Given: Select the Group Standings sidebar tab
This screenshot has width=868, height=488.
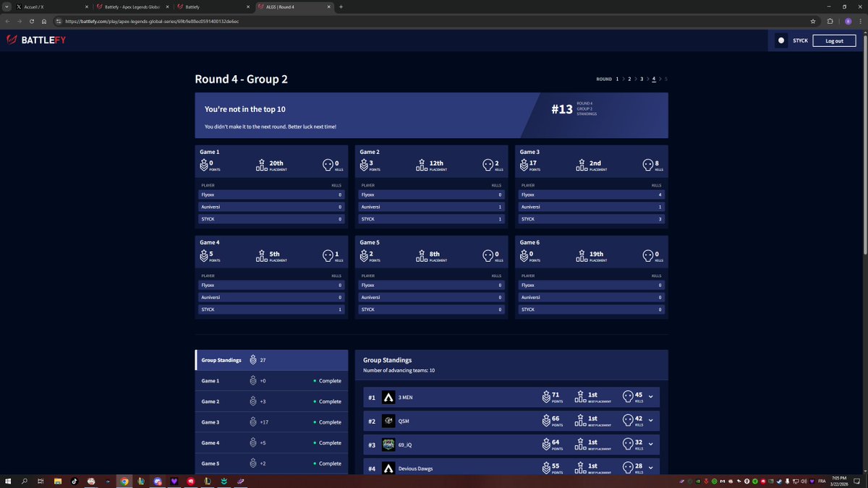Looking at the screenshot, I should 272,360.
